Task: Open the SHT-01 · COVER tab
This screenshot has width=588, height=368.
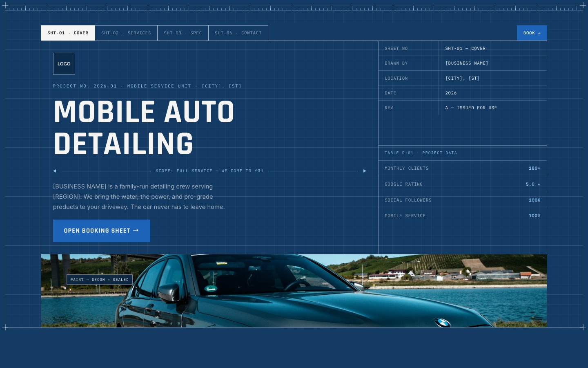Action: click(68, 33)
